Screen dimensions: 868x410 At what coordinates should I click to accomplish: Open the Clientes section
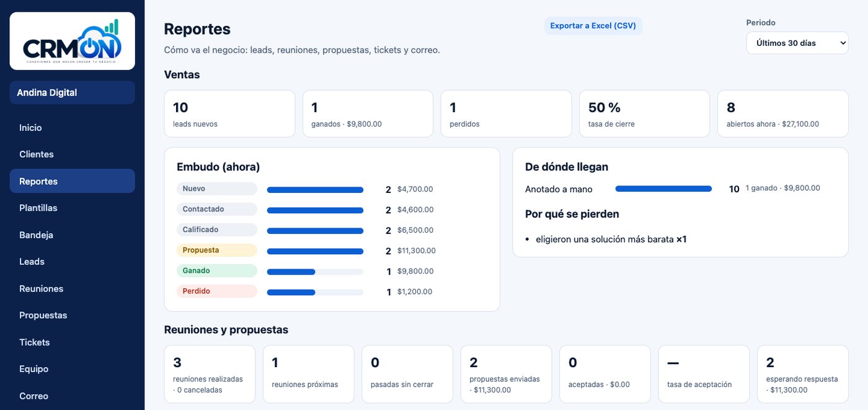[72, 154]
